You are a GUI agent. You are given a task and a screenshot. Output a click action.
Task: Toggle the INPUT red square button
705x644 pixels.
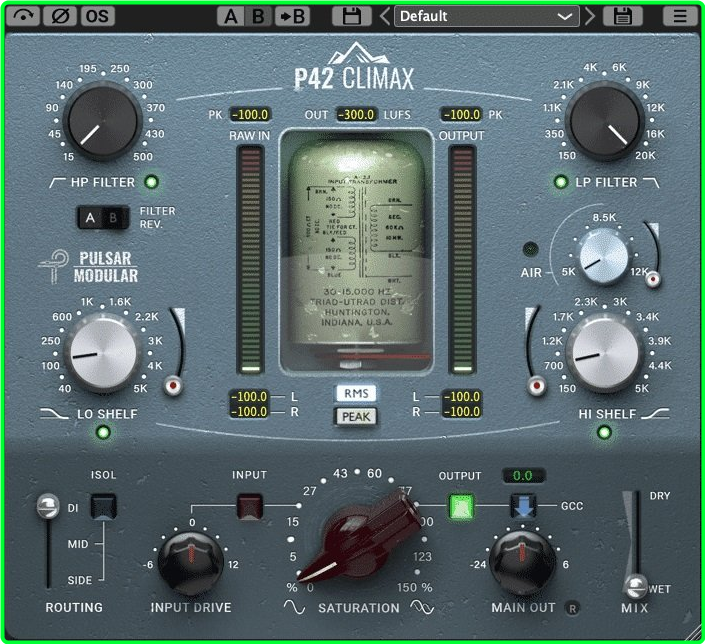(250, 506)
